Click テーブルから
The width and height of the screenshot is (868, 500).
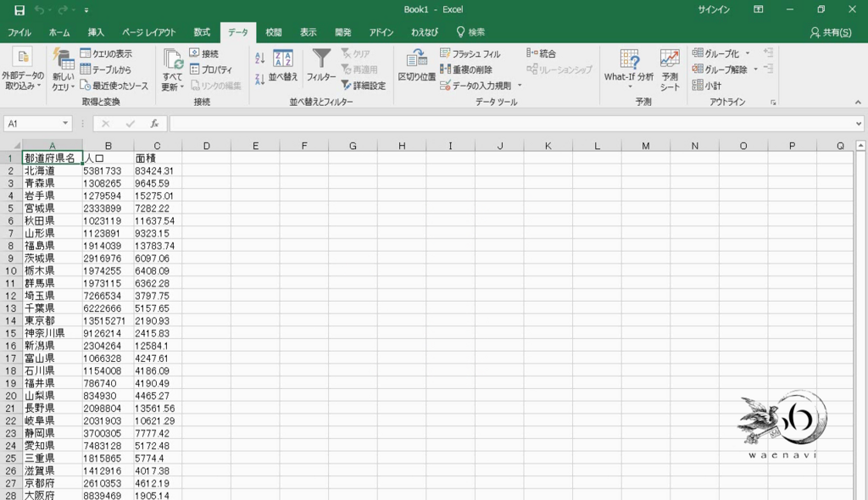(x=106, y=69)
